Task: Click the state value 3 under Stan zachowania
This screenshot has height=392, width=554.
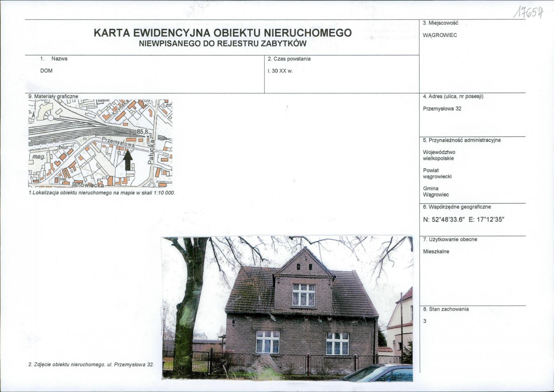Action: pos(424,321)
